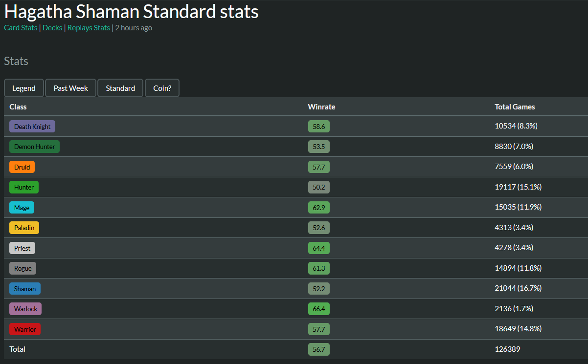The image size is (588, 364).
Task: Click the 64.4 winrate value
Action: tap(319, 248)
